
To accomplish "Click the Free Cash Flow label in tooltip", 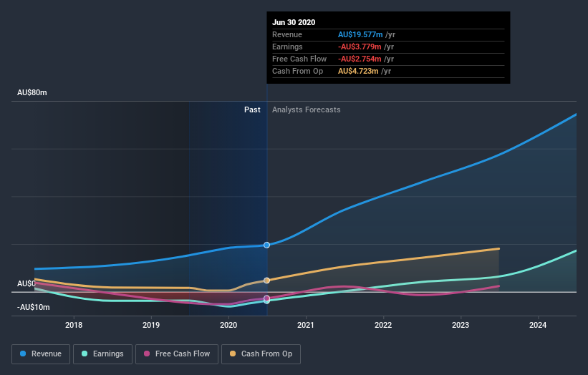I will click(299, 59).
